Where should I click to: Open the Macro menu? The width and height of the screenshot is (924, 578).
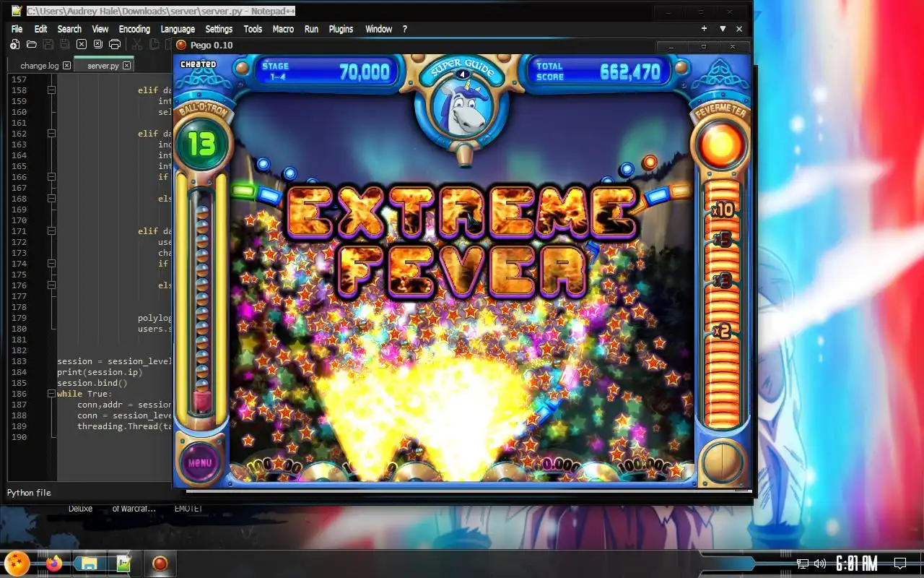(283, 29)
